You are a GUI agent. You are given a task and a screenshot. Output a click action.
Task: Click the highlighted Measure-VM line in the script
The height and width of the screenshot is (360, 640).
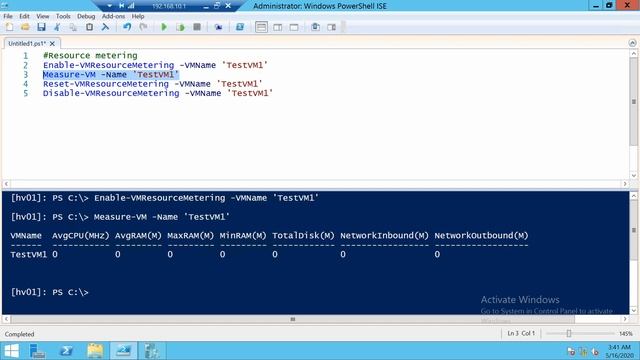pos(111,75)
